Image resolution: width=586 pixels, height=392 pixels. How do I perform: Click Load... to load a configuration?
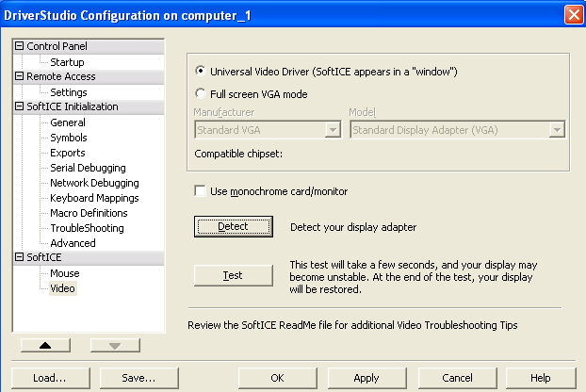[x=49, y=378]
